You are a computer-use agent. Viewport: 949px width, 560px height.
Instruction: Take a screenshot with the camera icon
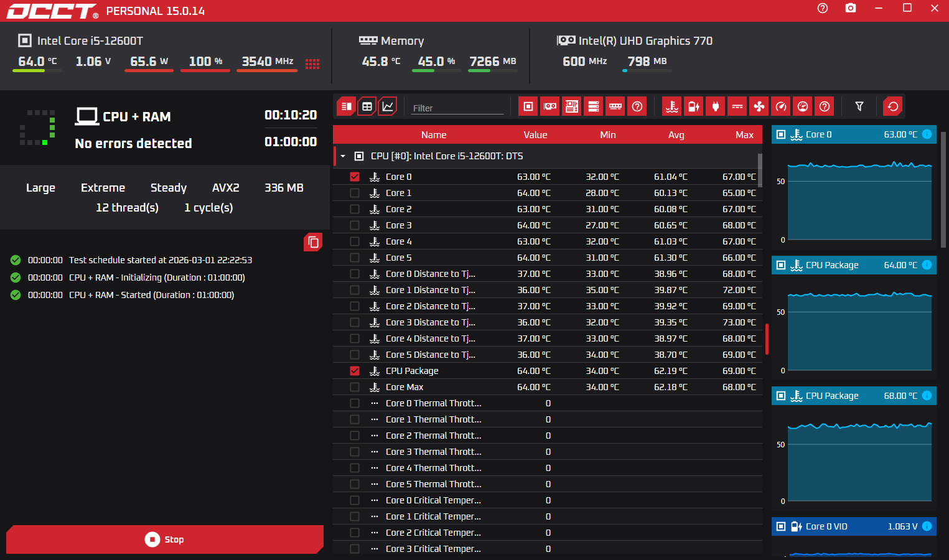coord(851,8)
